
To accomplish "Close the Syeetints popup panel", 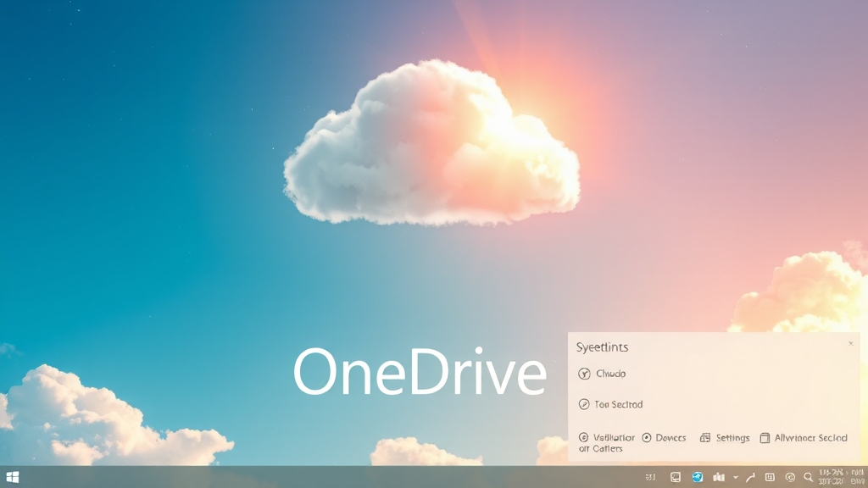I will (x=851, y=344).
